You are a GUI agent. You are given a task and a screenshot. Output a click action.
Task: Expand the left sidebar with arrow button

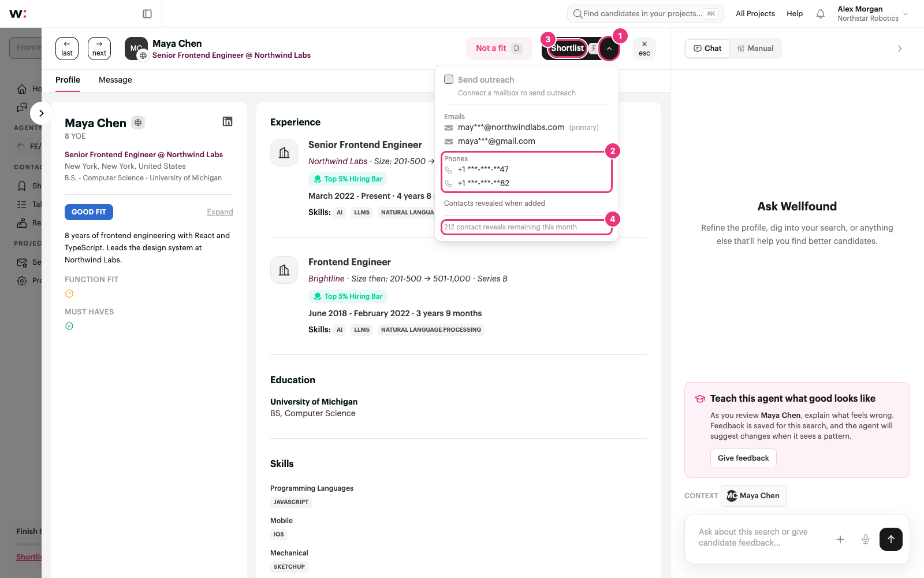(41, 113)
